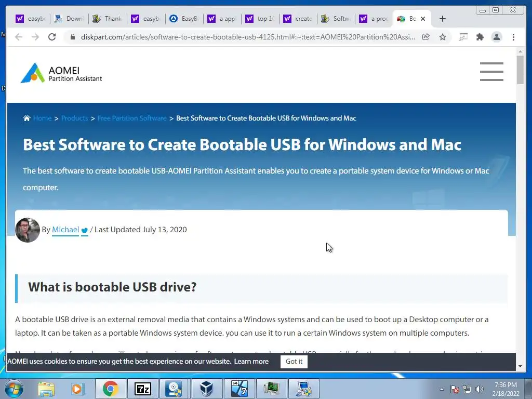Image resolution: width=532 pixels, height=399 pixels.
Task: Click the "What is bootable USB drive?" heading
Action: pyautogui.click(x=112, y=287)
